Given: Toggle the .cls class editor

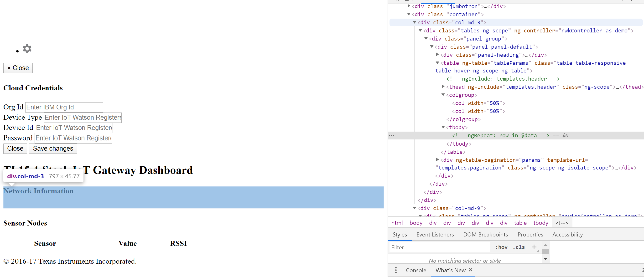Looking at the screenshot, I should pos(519,247).
